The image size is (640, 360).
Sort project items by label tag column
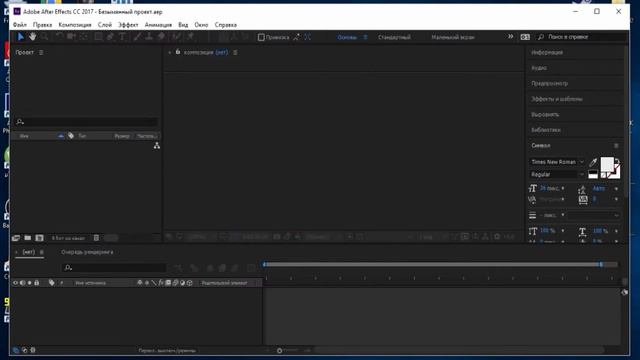tap(71, 136)
